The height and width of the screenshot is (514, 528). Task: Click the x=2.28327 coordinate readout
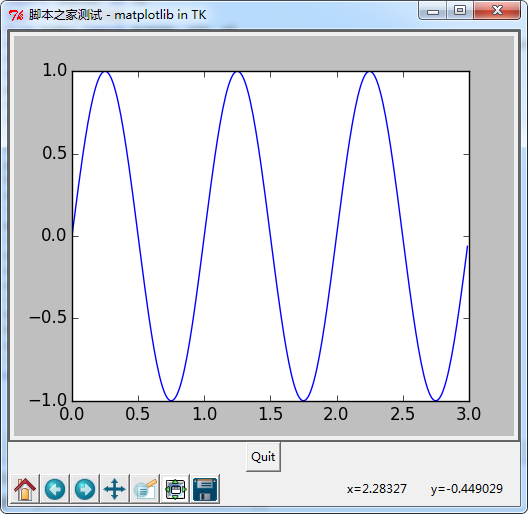pos(377,489)
